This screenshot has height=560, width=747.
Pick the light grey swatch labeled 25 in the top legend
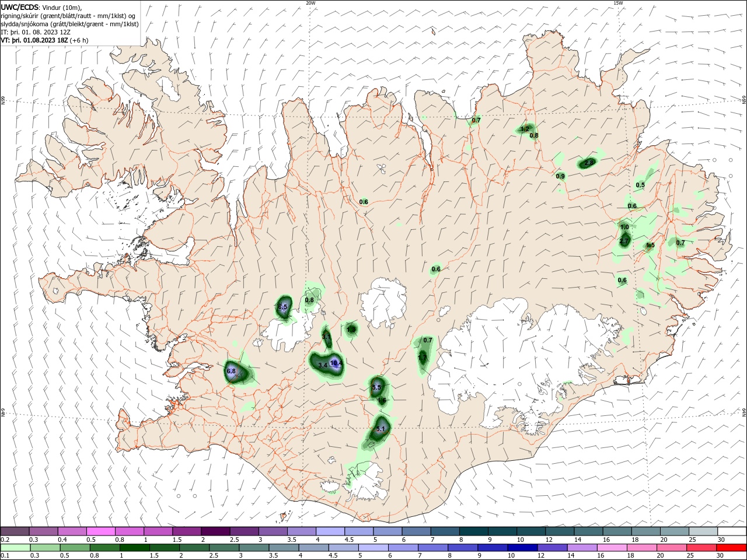(704, 531)
